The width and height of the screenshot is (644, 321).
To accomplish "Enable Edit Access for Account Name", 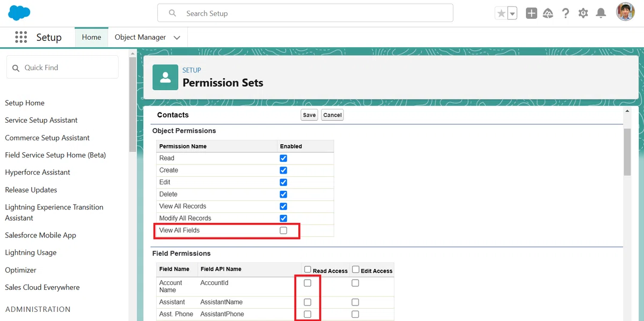I will coord(355,283).
